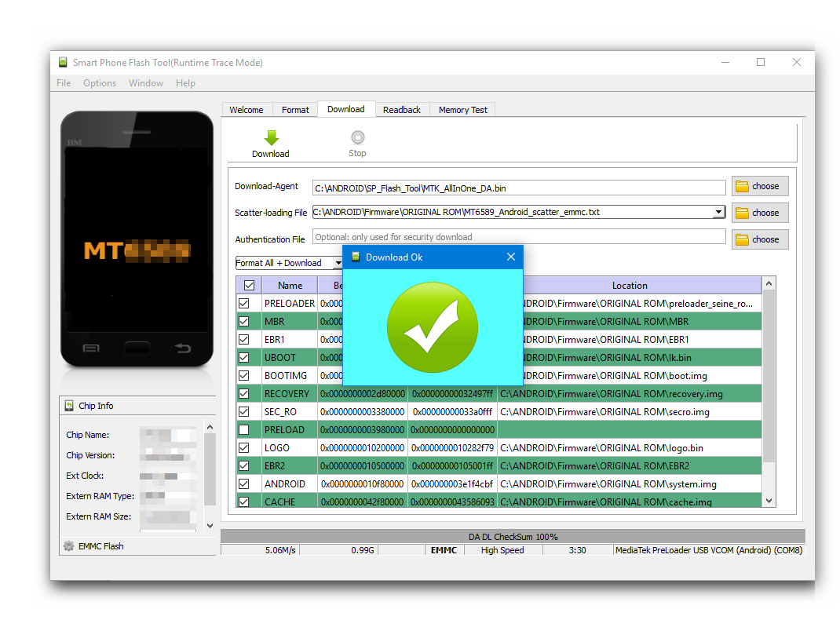Viewport: 840px width, 631px height.
Task: Open the Scatter-loading File dropdown arrow
Action: (718, 212)
